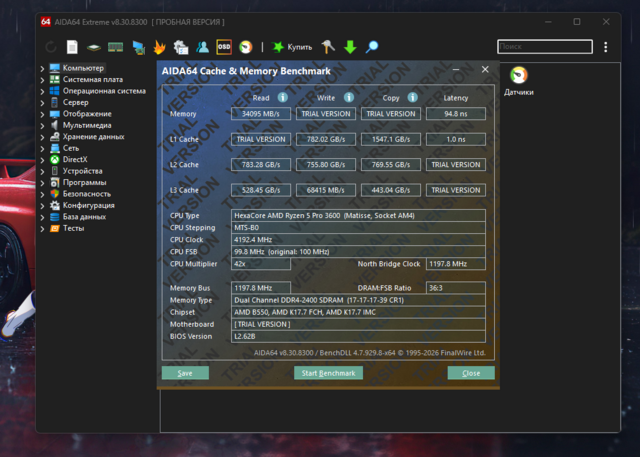Select the Мультимедиа tree entry
640x457 pixels.
click(87, 125)
